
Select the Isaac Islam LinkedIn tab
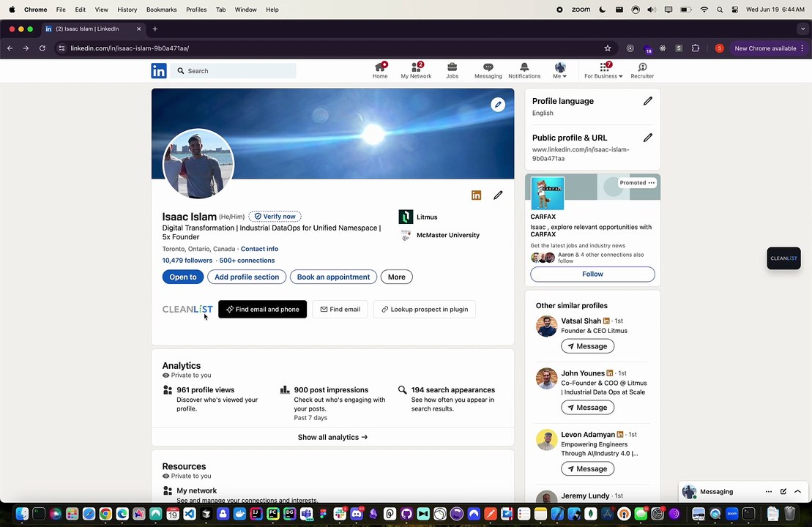92,29
